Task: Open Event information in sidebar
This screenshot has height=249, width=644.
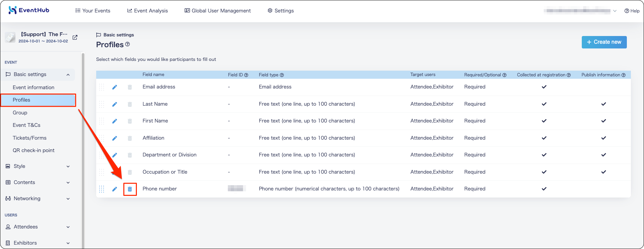Action: coord(34,87)
